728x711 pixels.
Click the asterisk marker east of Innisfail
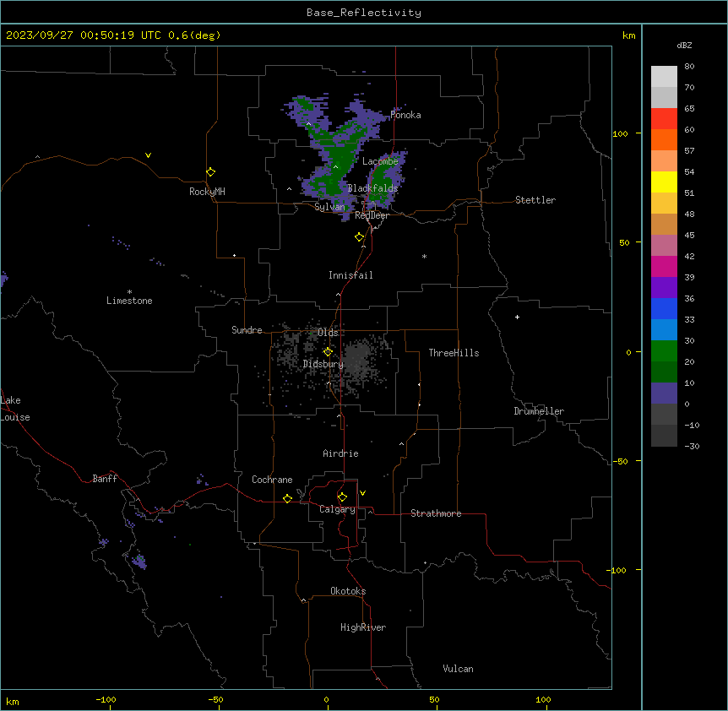424,256
